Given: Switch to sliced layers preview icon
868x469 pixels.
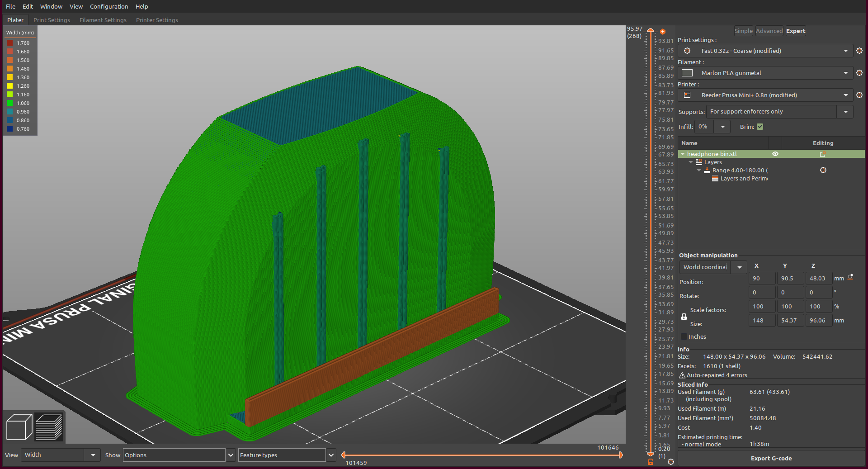Looking at the screenshot, I should (49, 427).
